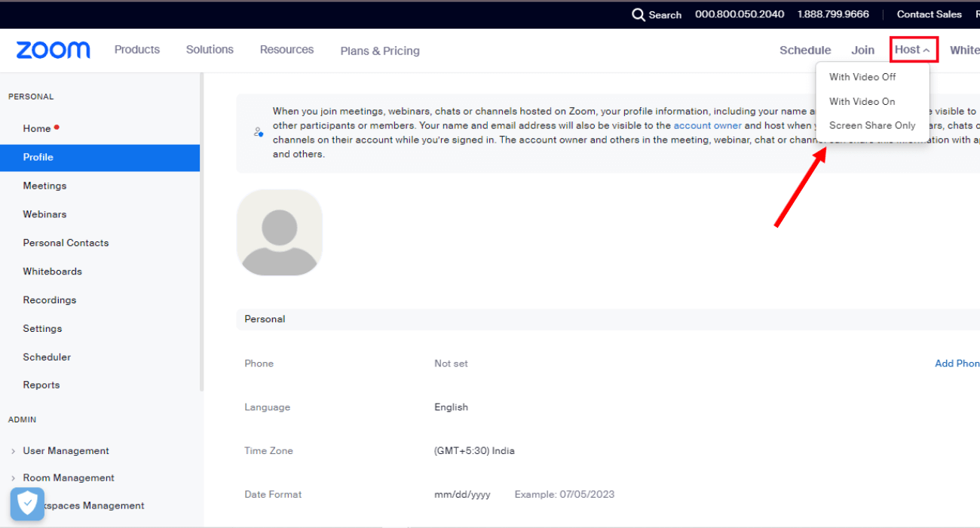Select With Video Off option
Viewport: 980px width, 528px height.
pyautogui.click(x=862, y=77)
